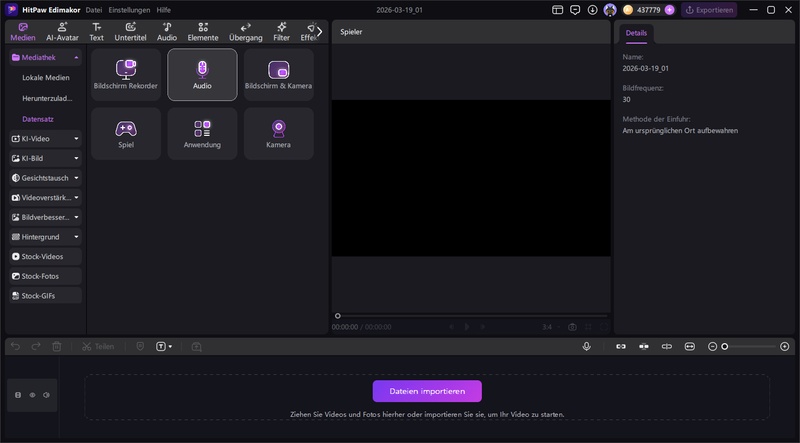The image size is (800, 443).
Task: Click the fit timeline to window icon
Action: (x=690, y=347)
